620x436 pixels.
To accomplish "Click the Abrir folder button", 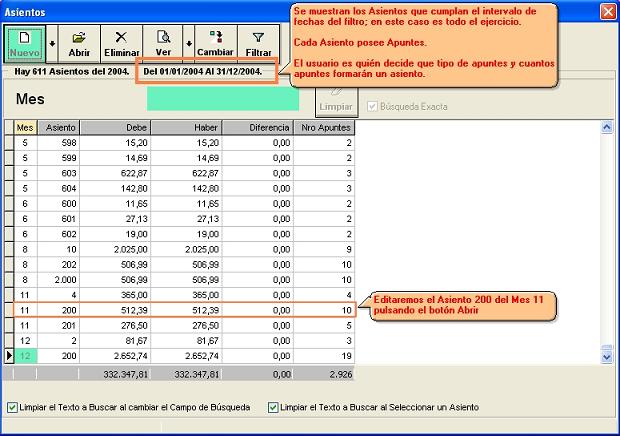I will point(79,44).
